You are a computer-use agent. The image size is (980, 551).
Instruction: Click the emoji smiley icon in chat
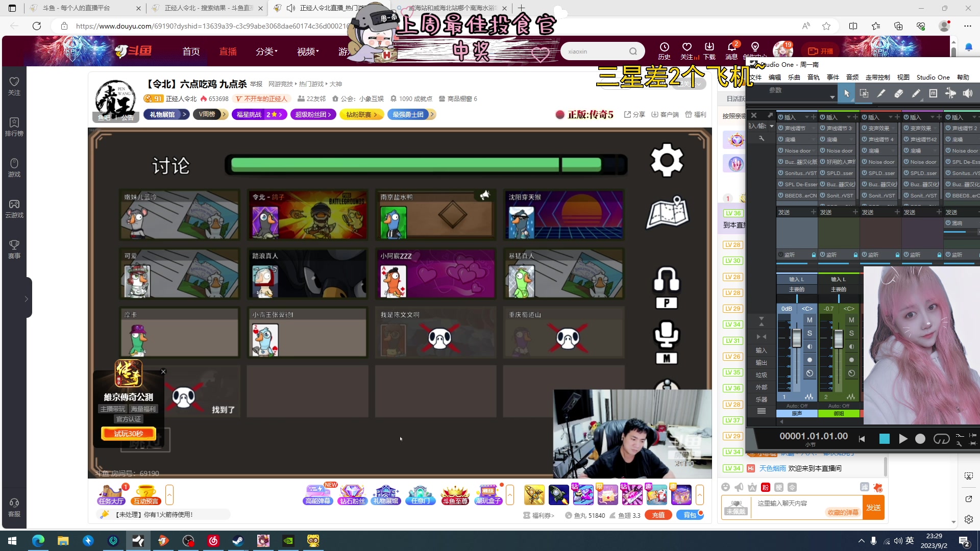725,487
